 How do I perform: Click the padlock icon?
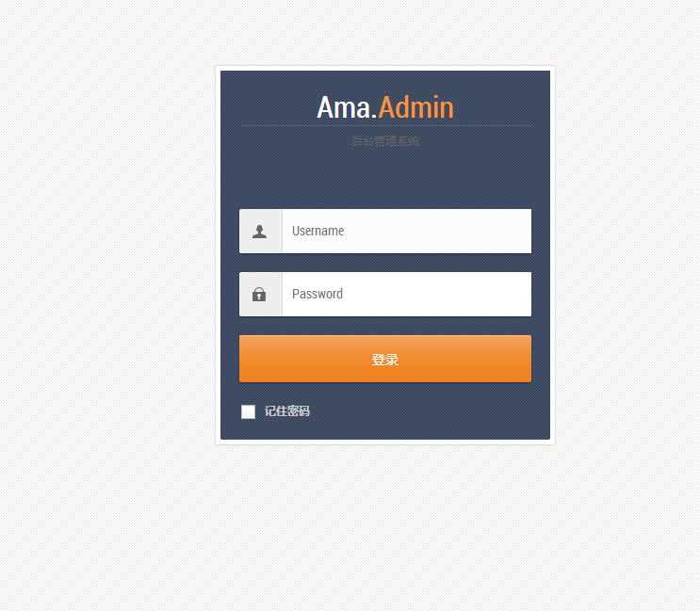click(x=259, y=295)
